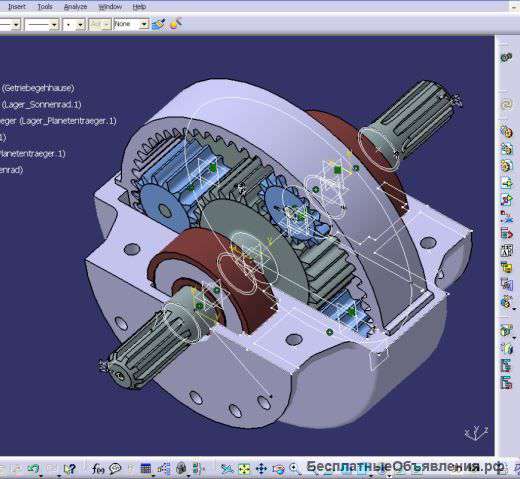
Task: Select the tree row ending in 'lanetentraeger.1)'
Action: coord(33,154)
